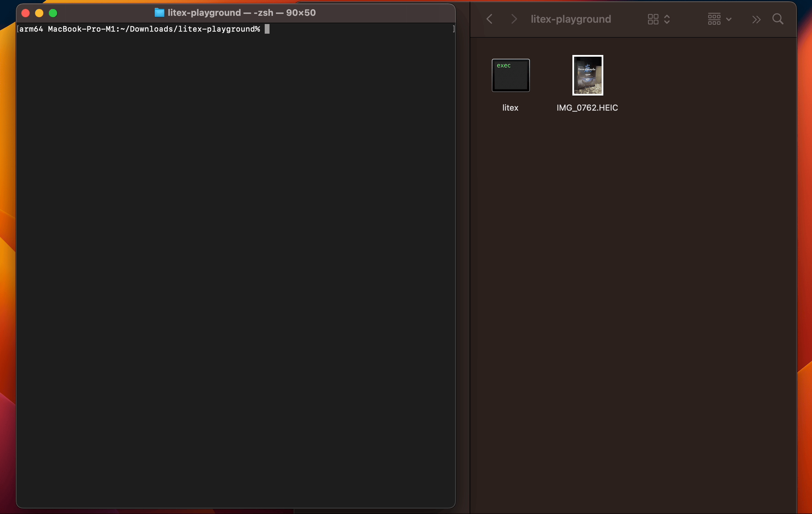The height and width of the screenshot is (514, 812).
Task: Select icon grid view button
Action: pyautogui.click(x=653, y=19)
